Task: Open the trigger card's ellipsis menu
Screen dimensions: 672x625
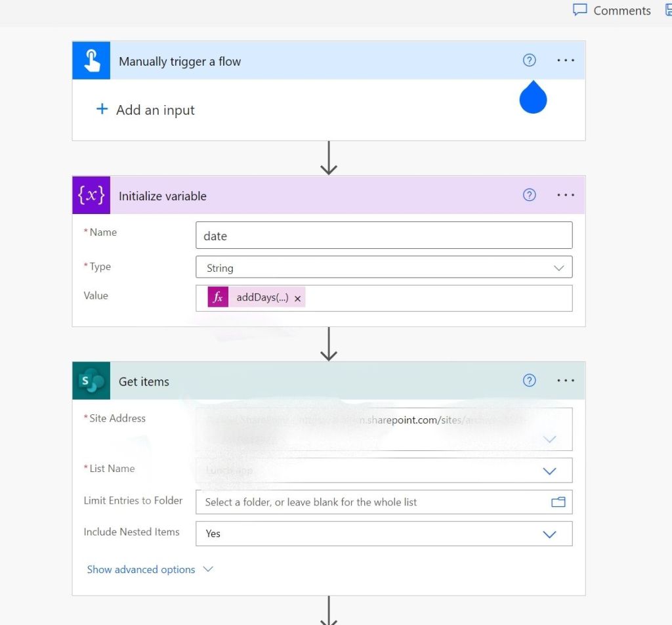Action: pos(565,60)
